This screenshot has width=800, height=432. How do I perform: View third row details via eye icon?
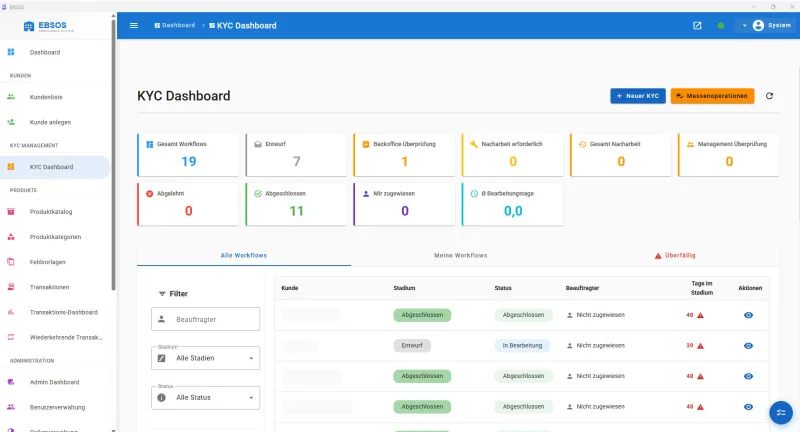coord(748,376)
